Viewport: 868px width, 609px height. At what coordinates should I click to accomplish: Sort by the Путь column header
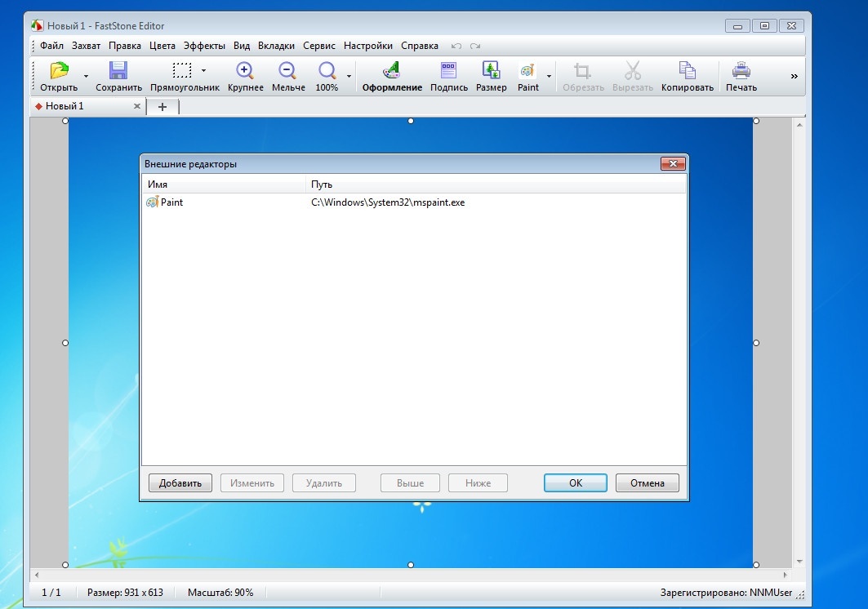[x=496, y=184]
